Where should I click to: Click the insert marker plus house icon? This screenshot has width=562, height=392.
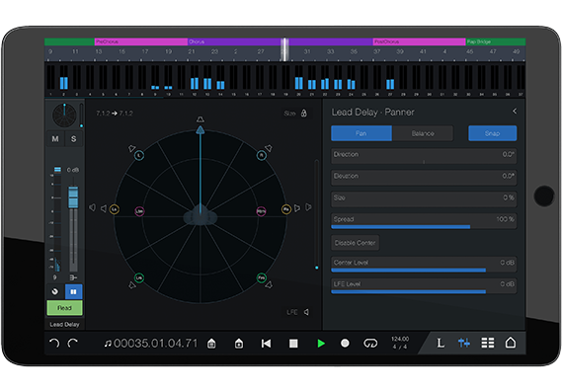point(239,344)
